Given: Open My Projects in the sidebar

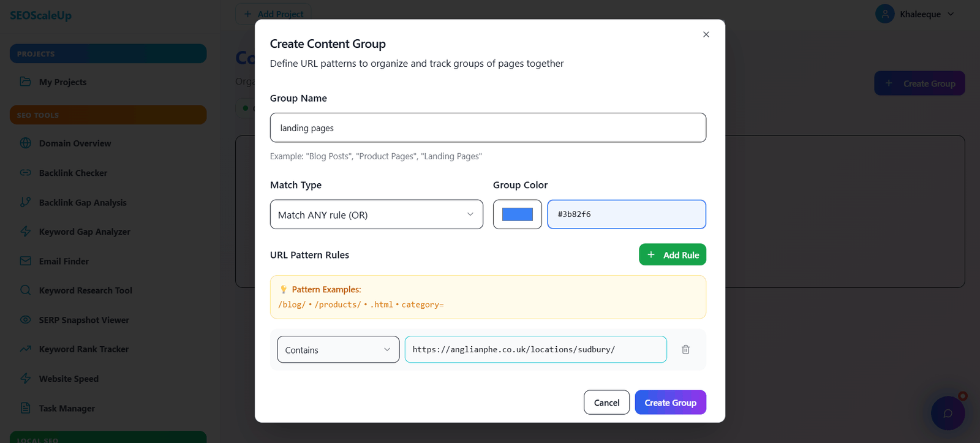Looking at the screenshot, I should 62,82.
